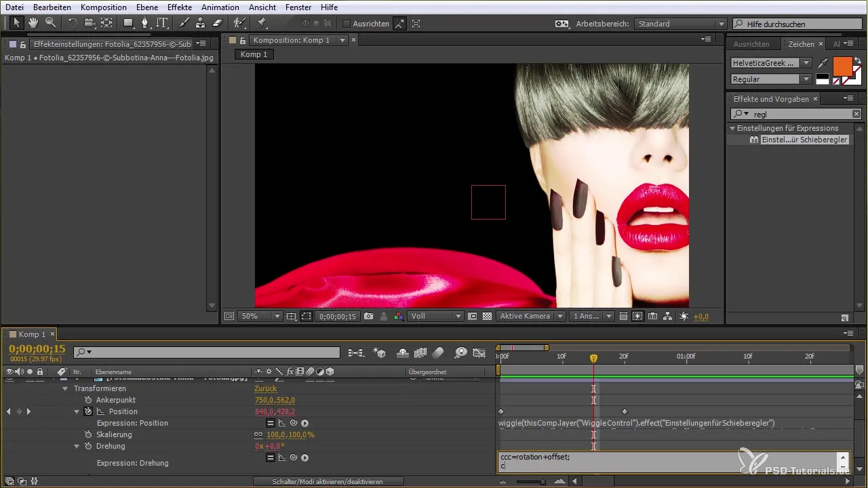The width and height of the screenshot is (868, 488).
Task: Click the Schalter/Modi aktivieren/deaktivieren button
Action: coord(328,481)
